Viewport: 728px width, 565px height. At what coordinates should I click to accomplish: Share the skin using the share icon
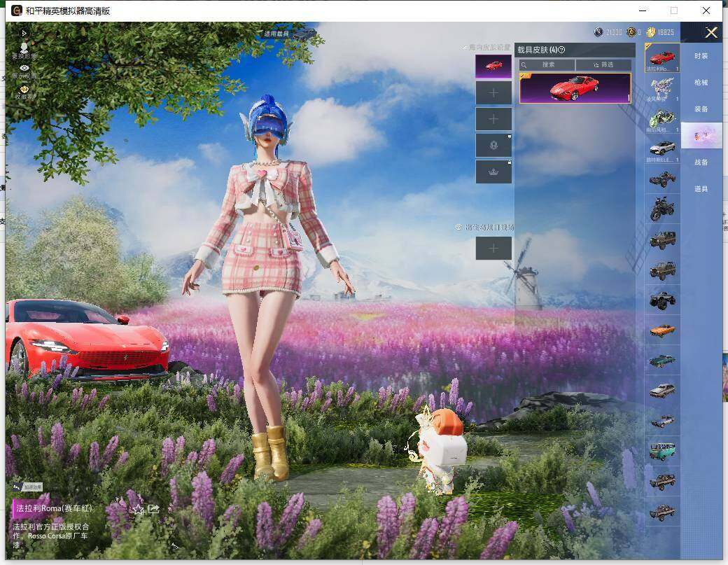coord(154,509)
